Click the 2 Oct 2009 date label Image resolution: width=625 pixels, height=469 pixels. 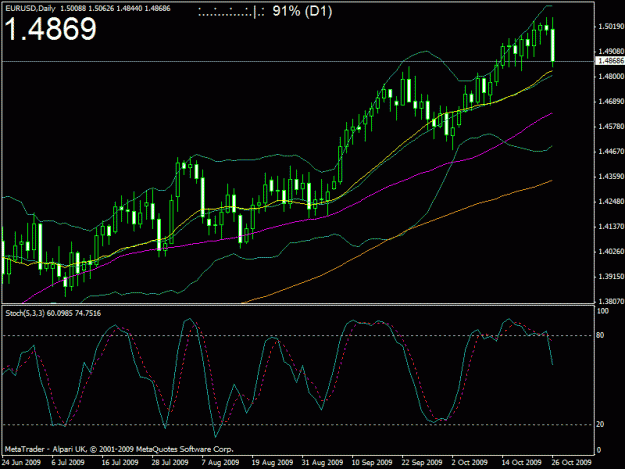point(470,462)
